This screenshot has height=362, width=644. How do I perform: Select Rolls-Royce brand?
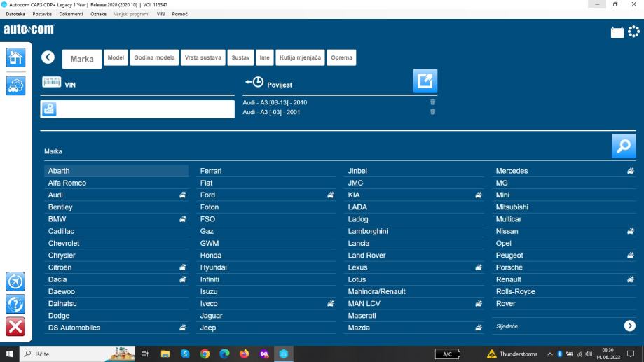pyautogui.click(x=564, y=291)
